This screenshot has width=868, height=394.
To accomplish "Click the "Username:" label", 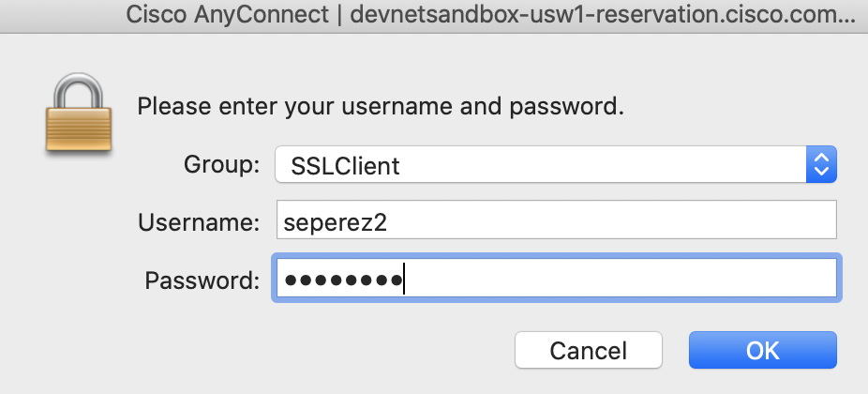I will (198, 222).
